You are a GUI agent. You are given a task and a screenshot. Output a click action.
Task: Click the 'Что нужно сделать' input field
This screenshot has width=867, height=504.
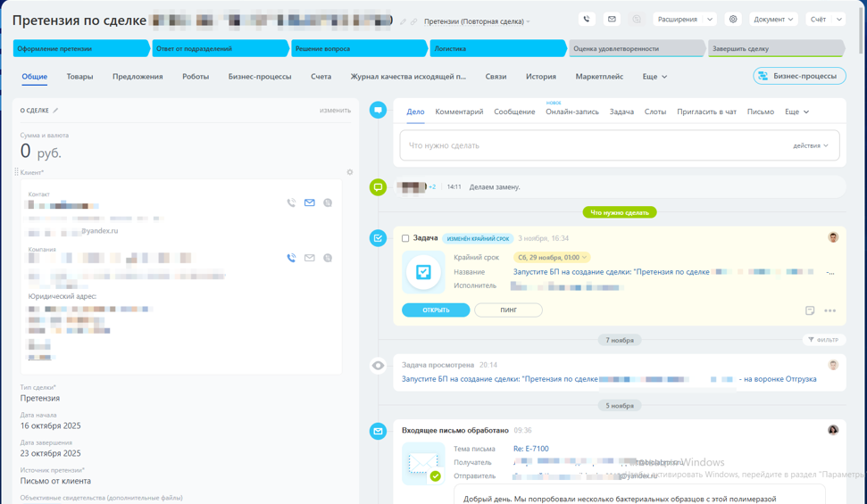point(589,145)
